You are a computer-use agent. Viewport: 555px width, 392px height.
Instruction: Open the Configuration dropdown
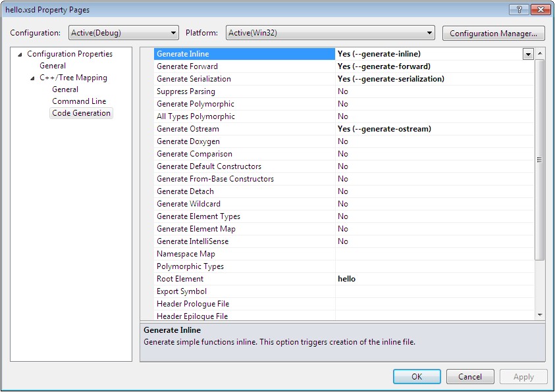tap(123, 33)
